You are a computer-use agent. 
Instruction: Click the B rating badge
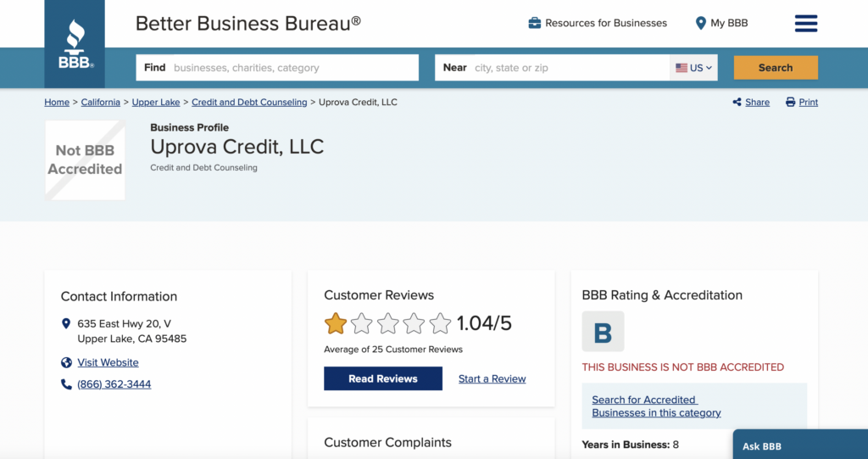click(x=603, y=332)
